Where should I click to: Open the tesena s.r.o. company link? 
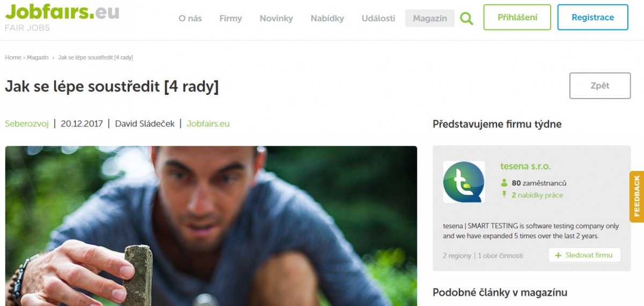525,167
